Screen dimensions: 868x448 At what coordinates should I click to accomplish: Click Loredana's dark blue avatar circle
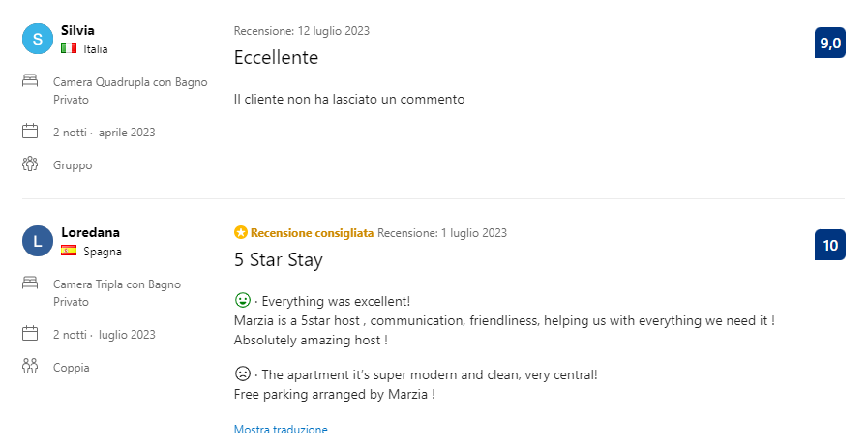click(38, 241)
